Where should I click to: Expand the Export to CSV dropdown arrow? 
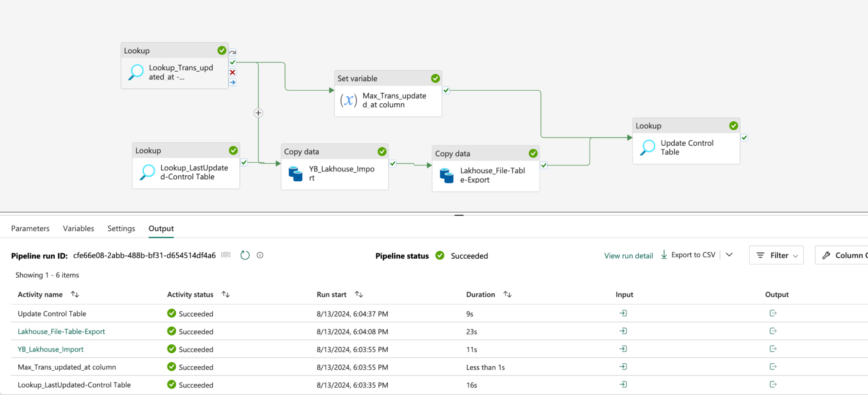(729, 255)
